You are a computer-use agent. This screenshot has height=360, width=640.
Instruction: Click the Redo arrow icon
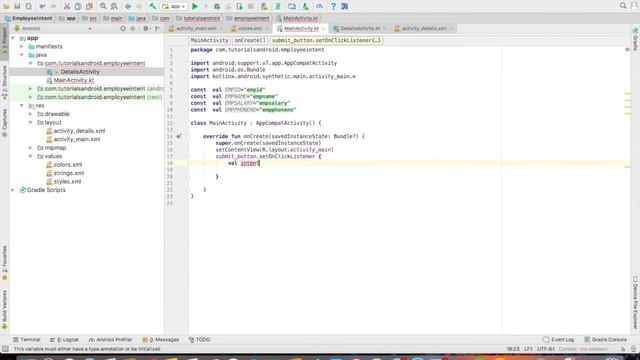53,6
